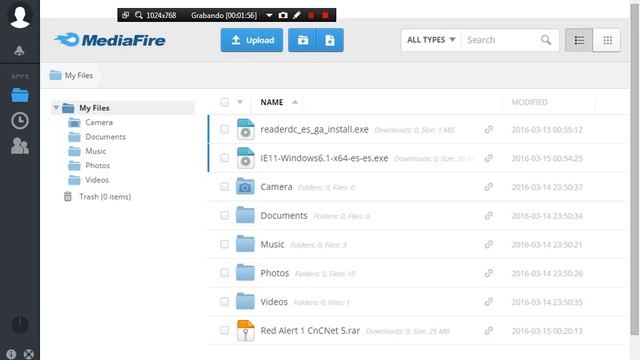
Task: Click the recorder pause button
Action: [311, 16]
